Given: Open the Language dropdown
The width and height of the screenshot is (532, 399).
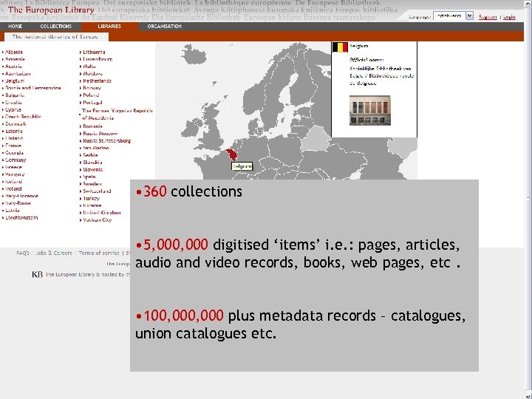Looking at the screenshot, I should click(453, 16).
